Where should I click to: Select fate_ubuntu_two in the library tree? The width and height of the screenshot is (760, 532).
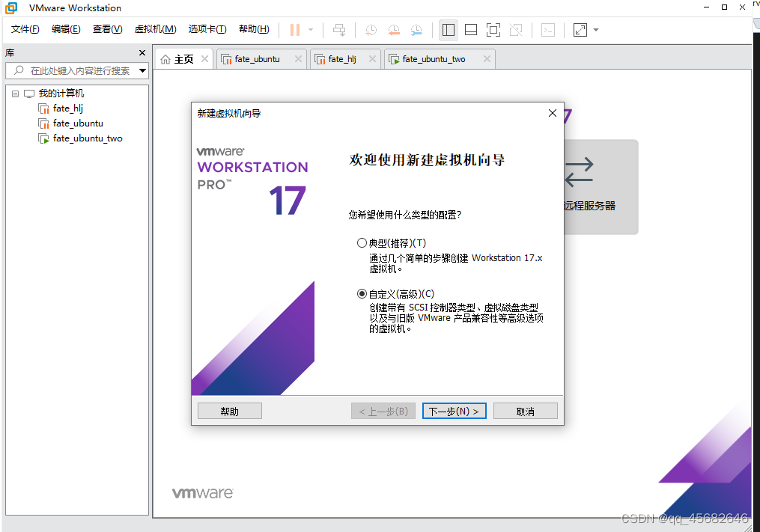[88, 138]
